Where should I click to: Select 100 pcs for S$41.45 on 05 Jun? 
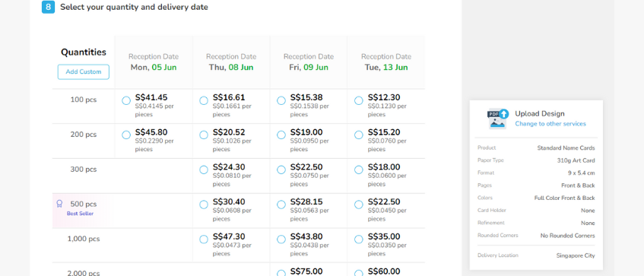coord(126,100)
